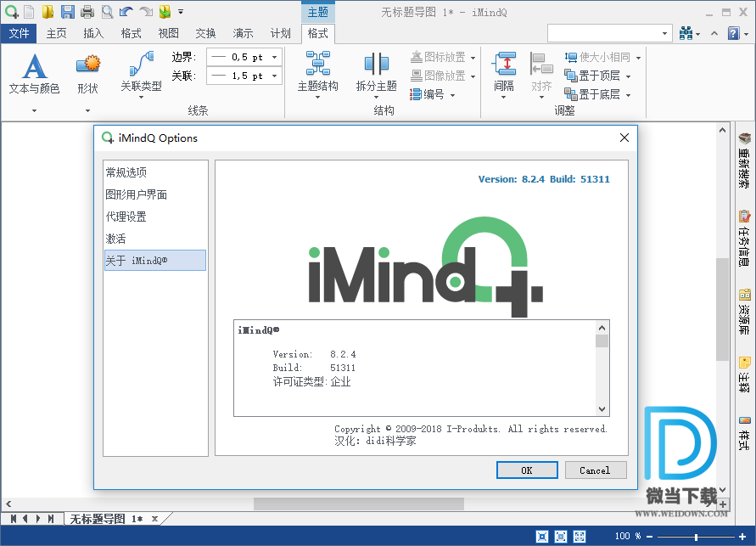
Task: Open the search combo box dropdown arrow
Action: click(x=665, y=33)
